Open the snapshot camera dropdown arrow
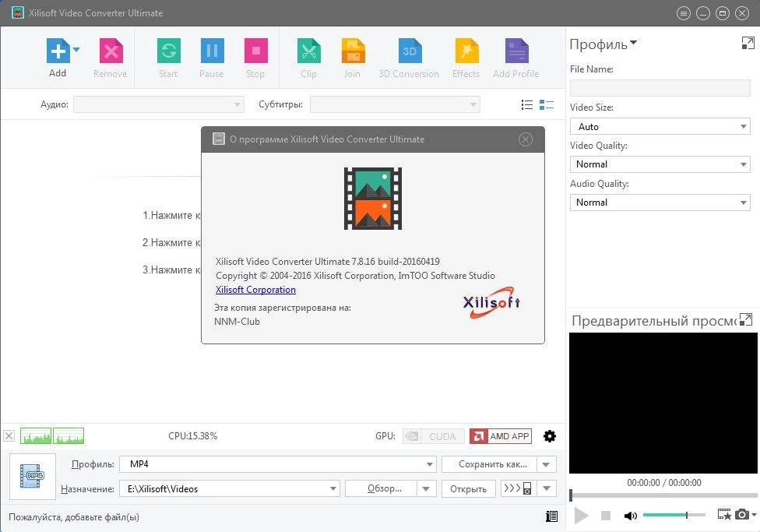Viewport: 760px width, 532px height. 754,514
